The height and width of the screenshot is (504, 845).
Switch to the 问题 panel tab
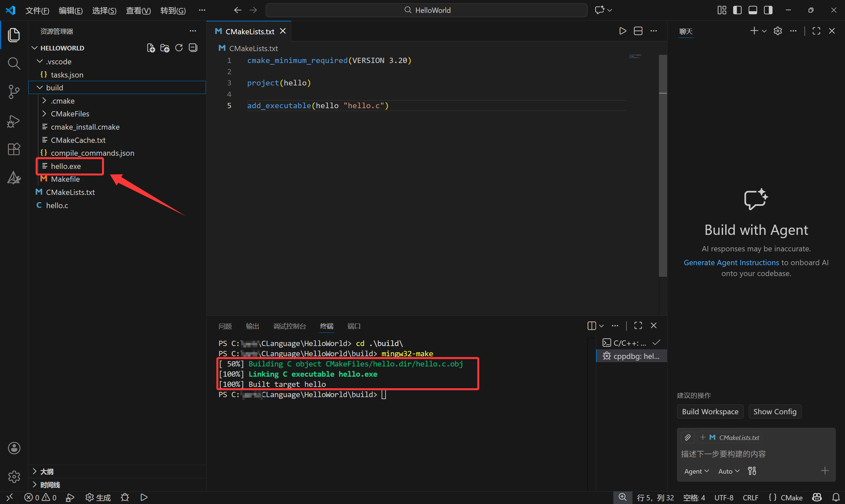225,326
